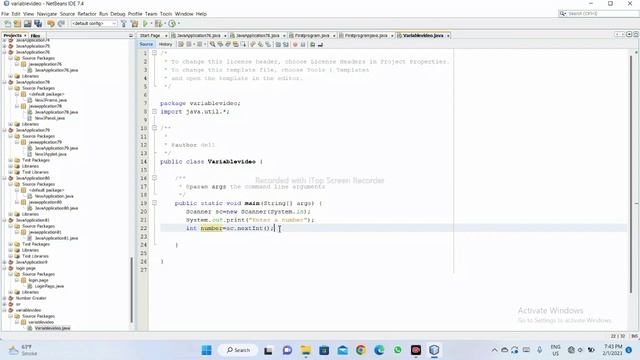
Task: Open the default config dropdown
Action: 94,24
